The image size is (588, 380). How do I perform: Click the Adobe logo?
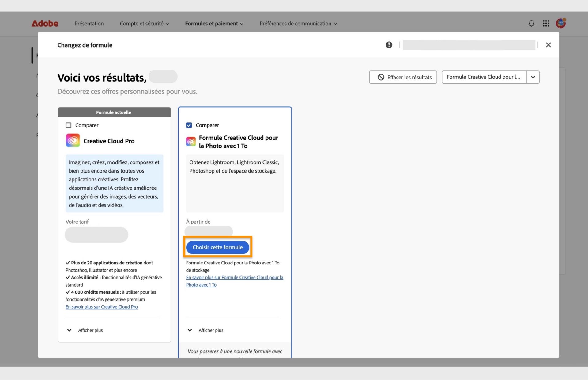click(x=45, y=23)
